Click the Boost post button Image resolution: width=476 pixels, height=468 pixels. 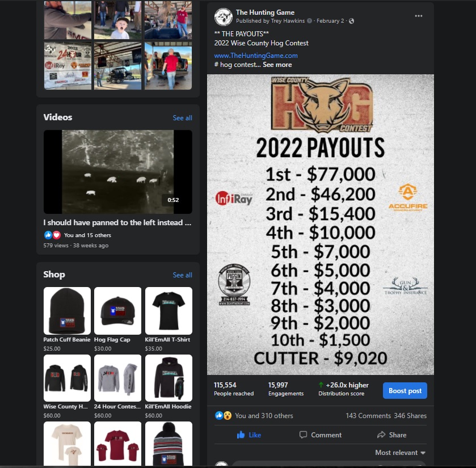pyautogui.click(x=405, y=391)
